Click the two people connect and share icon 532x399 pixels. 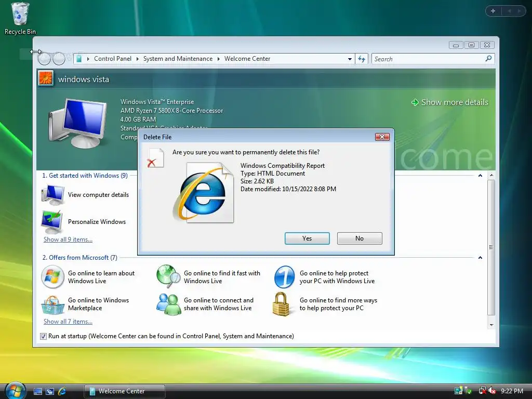[x=168, y=304]
